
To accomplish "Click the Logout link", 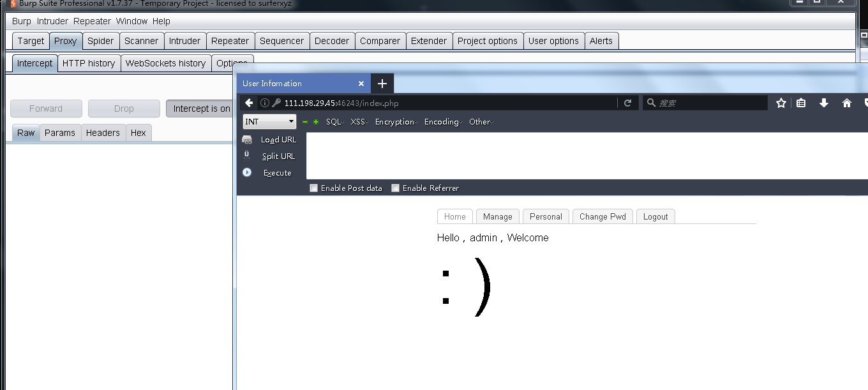I will (x=655, y=216).
